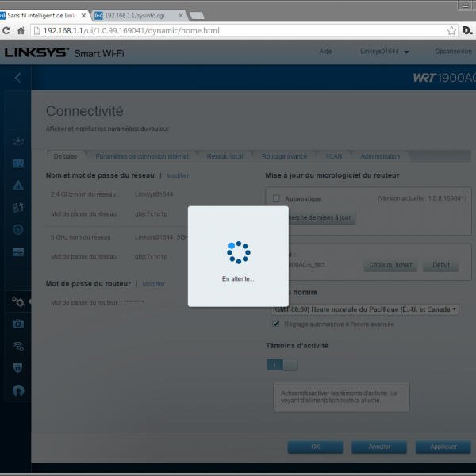Open the Security shield icon in sidebar

(x=17, y=368)
